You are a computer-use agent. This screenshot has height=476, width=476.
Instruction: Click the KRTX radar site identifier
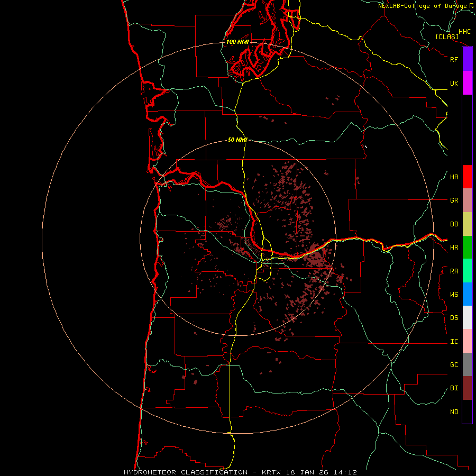point(272,472)
